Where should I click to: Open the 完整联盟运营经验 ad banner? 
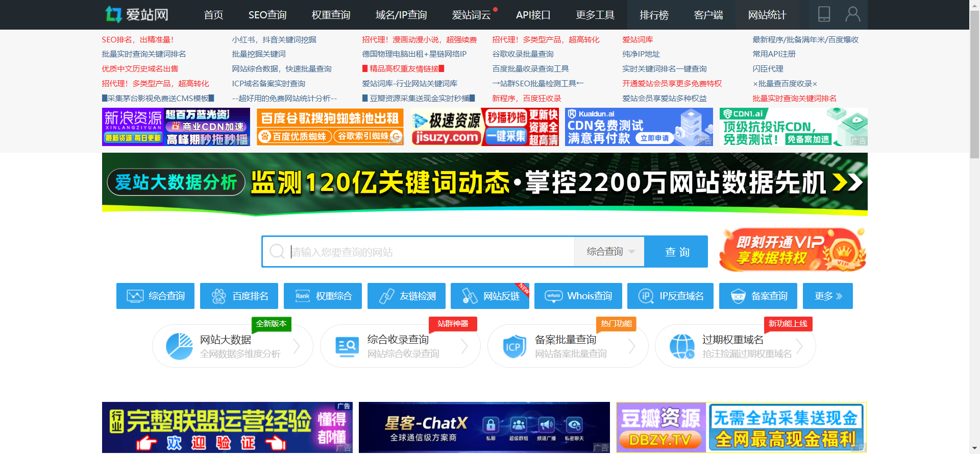pyautogui.click(x=228, y=427)
